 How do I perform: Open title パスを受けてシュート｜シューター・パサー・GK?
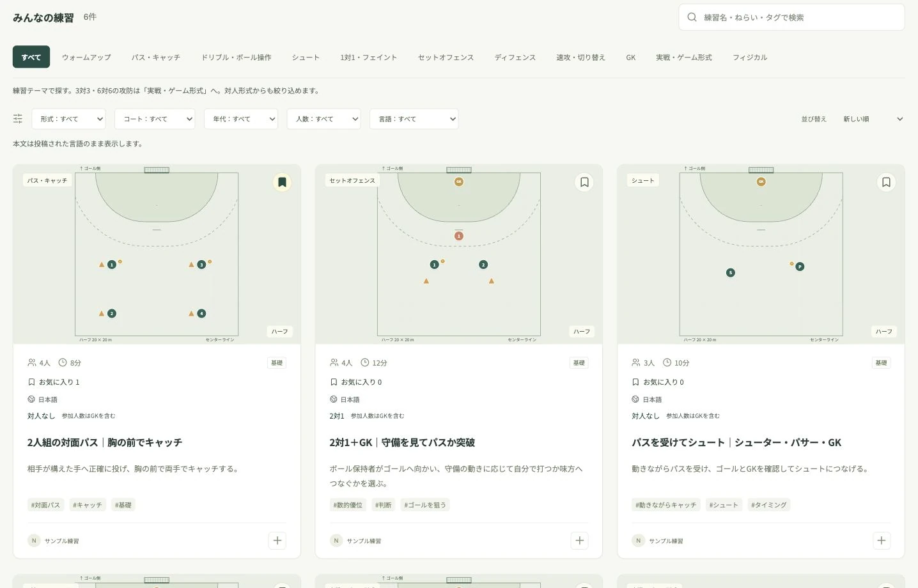click(736, 442)
